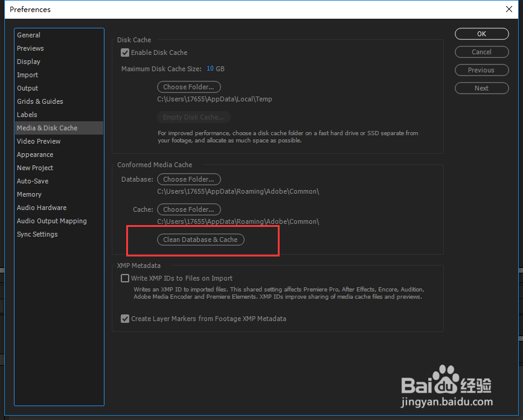Enable Write XMP IDs to Files on Import
The width and height of the screenshot is (523, 420).
[x=125, y=278]
